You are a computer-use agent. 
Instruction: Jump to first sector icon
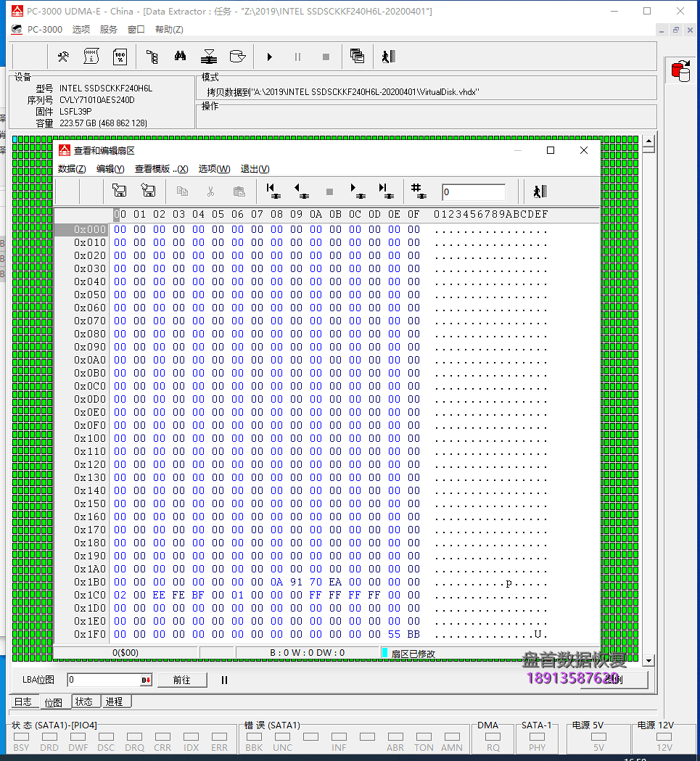[x=273, y=191]
